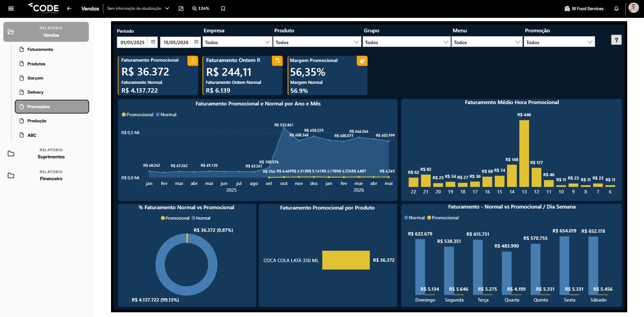Click the R$ 552.841 data point
Image resolution: width=644 pixels, height=317 pixels.
(x=284, y=128)
